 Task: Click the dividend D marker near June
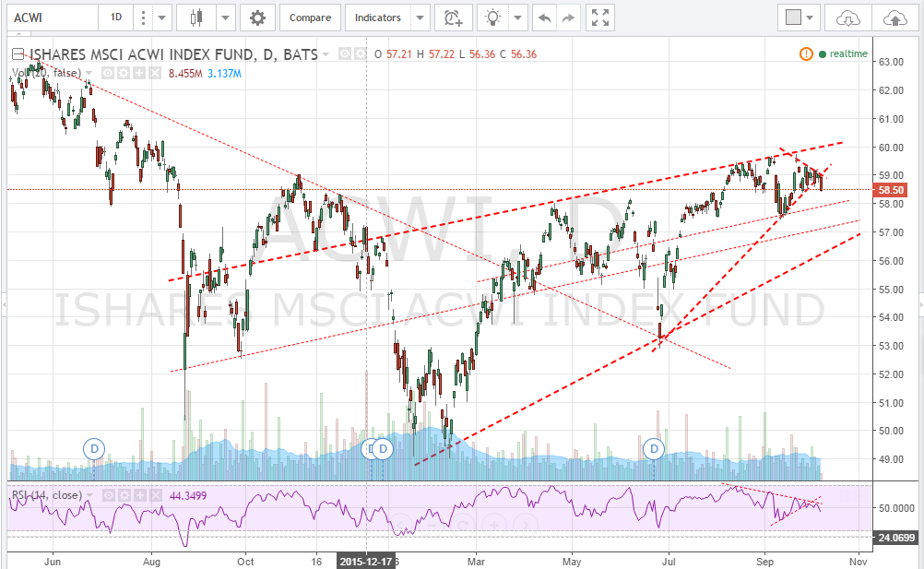click(x=94, y=449)
